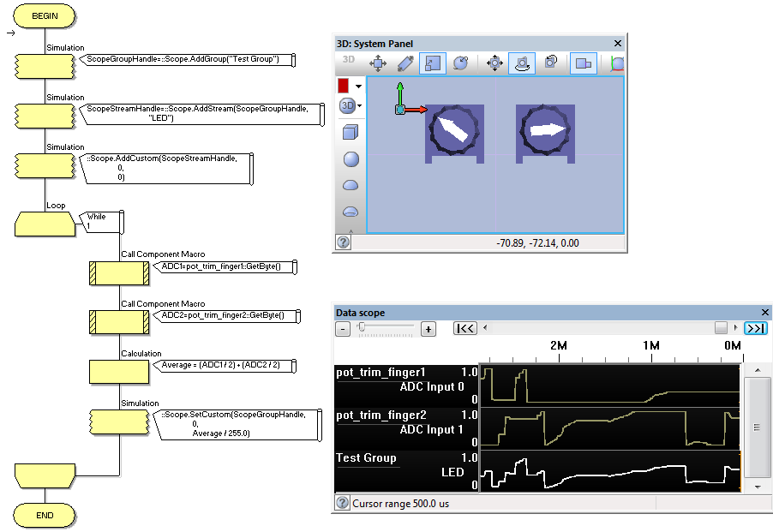The image size is (773, 532).
Task: Select the pan camera tool
Action: [x=494, y=63]
